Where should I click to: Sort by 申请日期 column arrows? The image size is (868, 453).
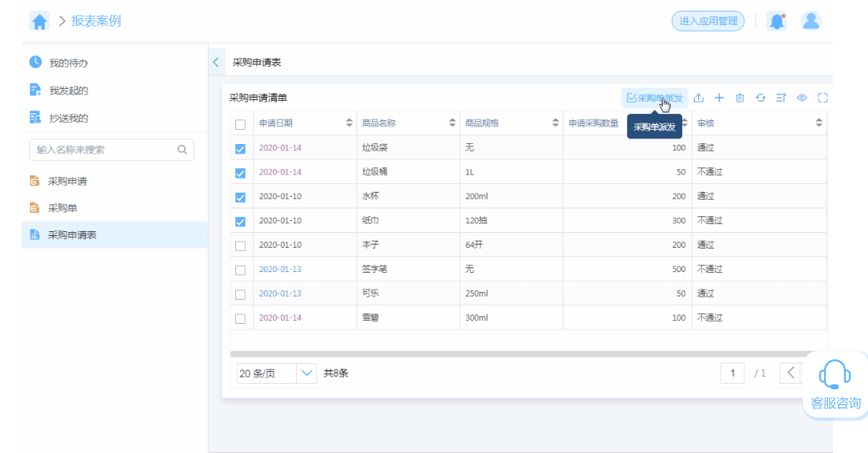(349, 123)
